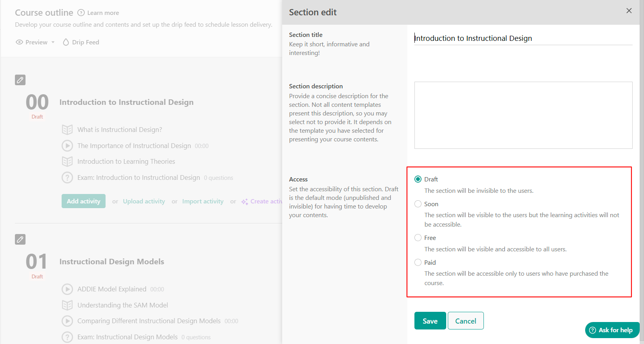Open Understanding the SAM Model activity
The width and height of the screenshot is (644, 344).
(123, 305)
